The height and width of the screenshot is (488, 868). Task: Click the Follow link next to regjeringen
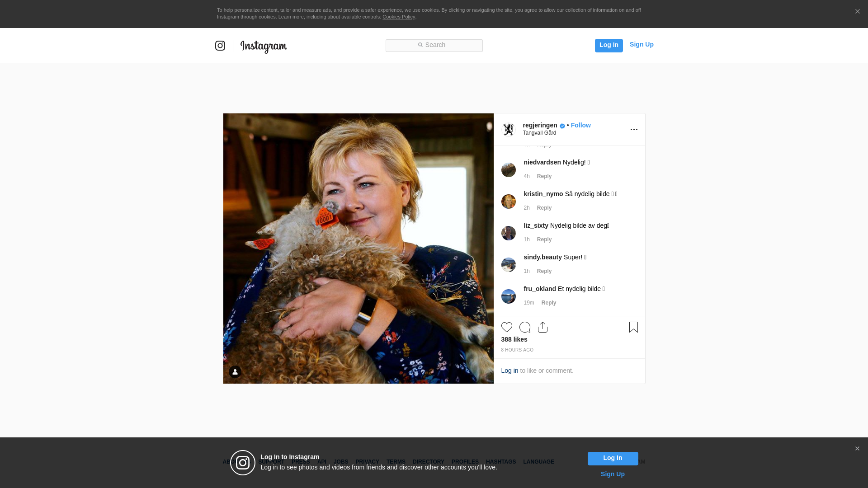[x=580, y=125]
